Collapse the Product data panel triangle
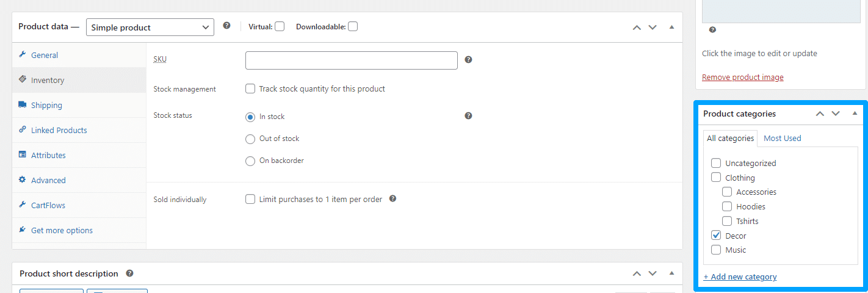This screenshot has width=868, height=293. tap(671, 27)
